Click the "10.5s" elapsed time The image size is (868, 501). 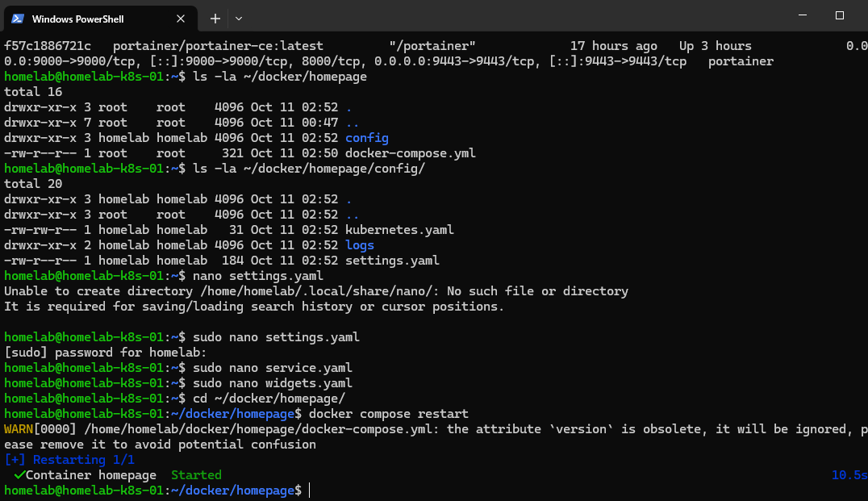pyautogui.click(x=849, y=475)
